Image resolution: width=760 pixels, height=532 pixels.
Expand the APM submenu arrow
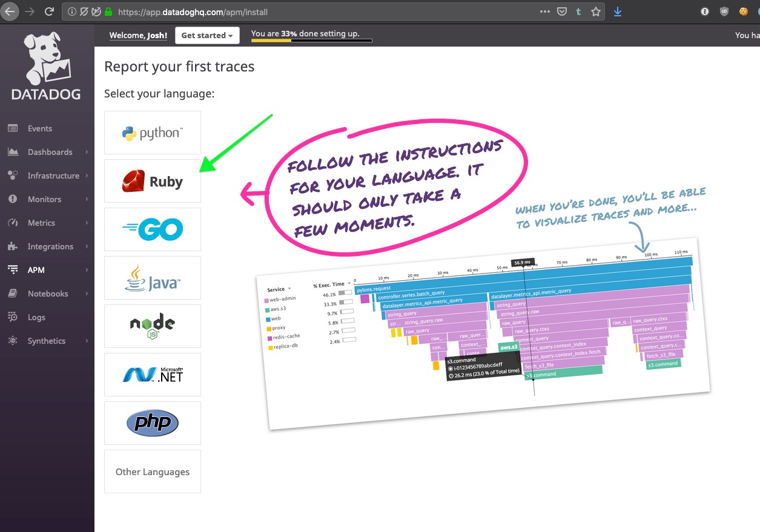tap(87, 270)
